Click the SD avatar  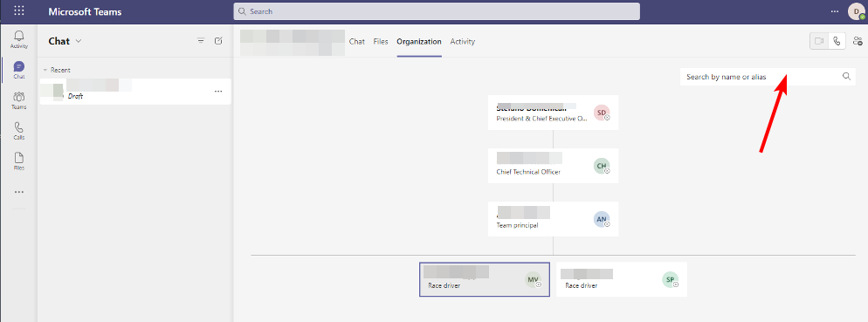click(601, 113)
